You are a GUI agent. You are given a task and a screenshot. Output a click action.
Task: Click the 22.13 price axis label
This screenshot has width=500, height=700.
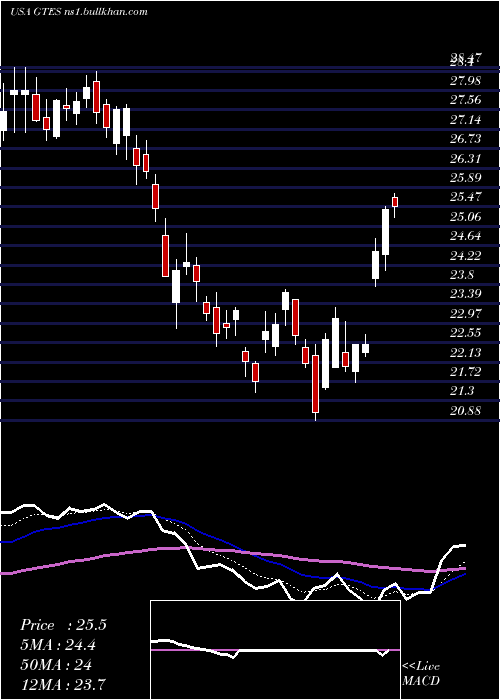[x=466, y=353]
